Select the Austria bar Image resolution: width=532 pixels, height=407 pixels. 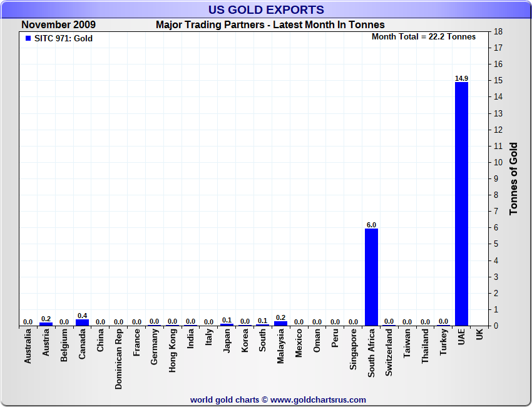46,324
